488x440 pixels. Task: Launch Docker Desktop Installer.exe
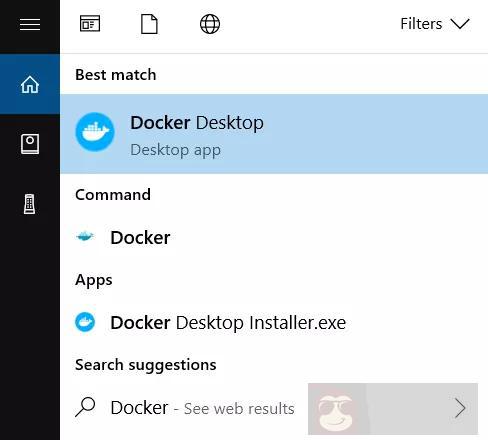pos(274,322)
